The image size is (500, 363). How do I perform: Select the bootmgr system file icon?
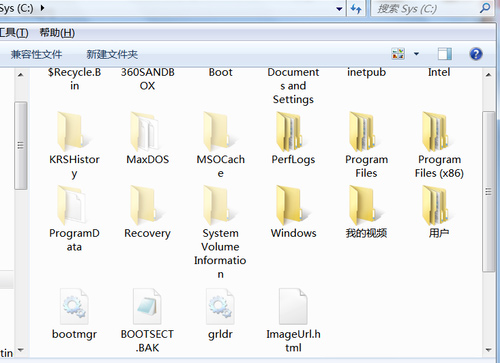coord(74,307)
